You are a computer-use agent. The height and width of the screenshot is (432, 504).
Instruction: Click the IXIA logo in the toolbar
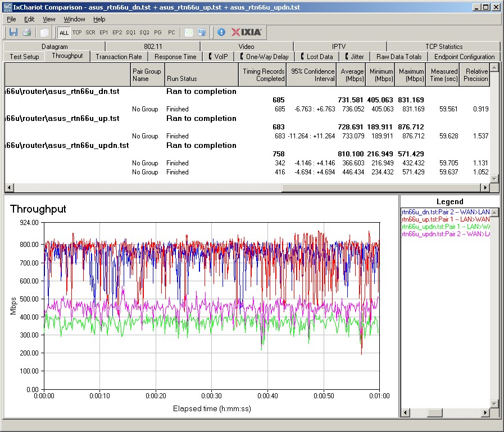coord(247,32)
